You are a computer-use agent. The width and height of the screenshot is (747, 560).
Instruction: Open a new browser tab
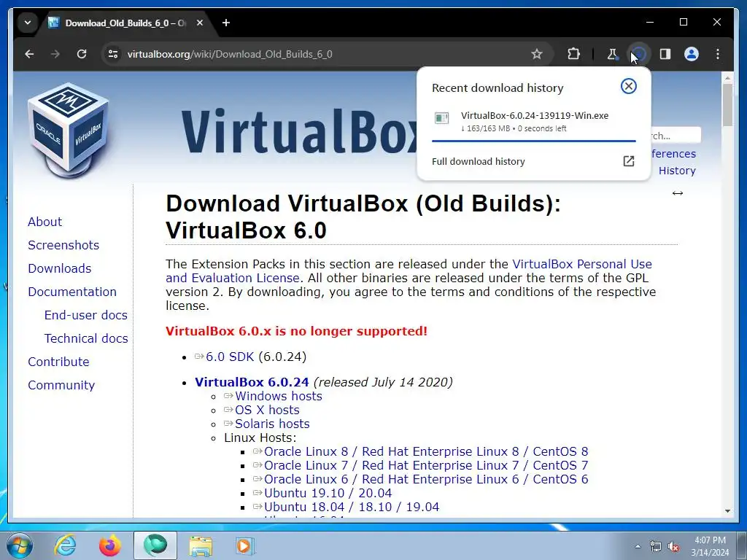226,23
